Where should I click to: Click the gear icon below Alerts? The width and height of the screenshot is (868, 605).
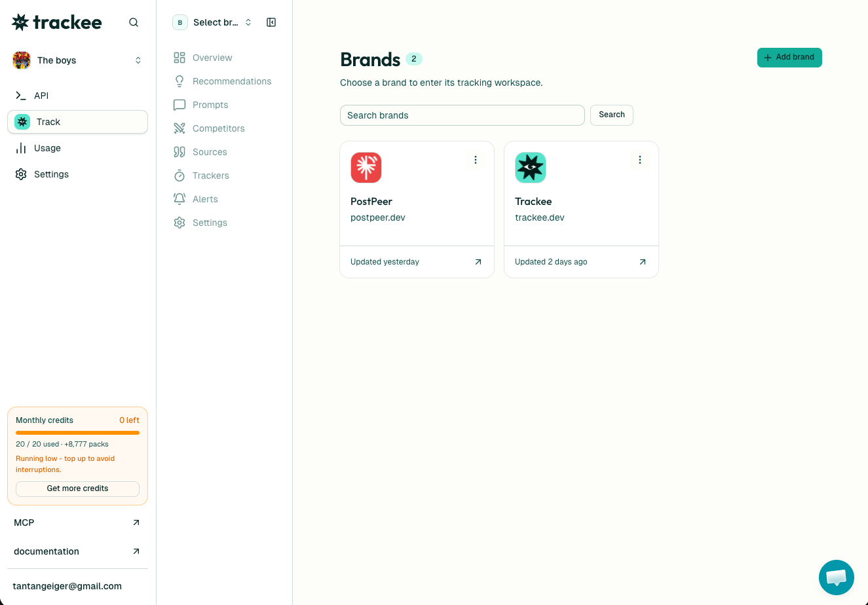click(179, 223)
